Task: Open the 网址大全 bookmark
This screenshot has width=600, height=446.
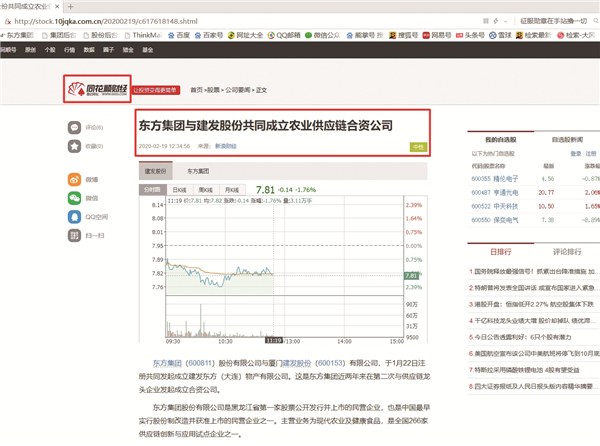Action: 245,35
